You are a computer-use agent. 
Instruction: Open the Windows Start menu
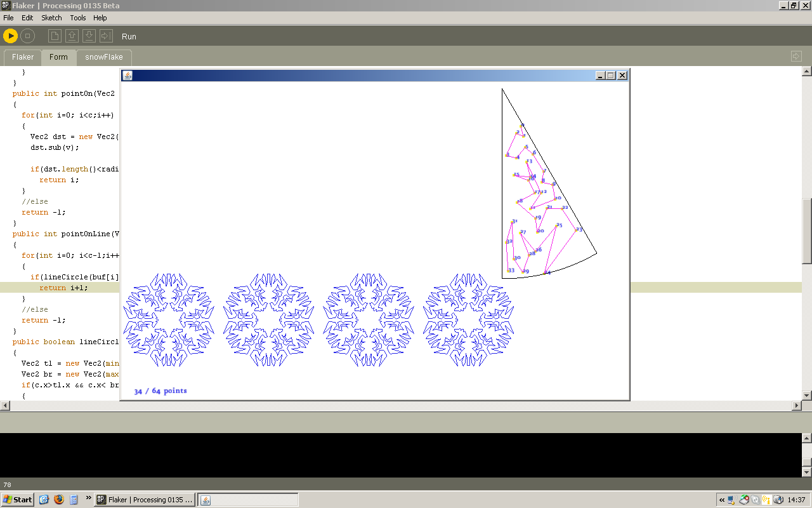point(18,500)
